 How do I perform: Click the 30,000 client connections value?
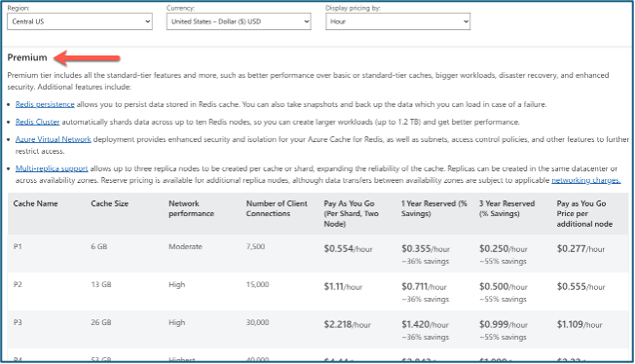coord(257,323)
